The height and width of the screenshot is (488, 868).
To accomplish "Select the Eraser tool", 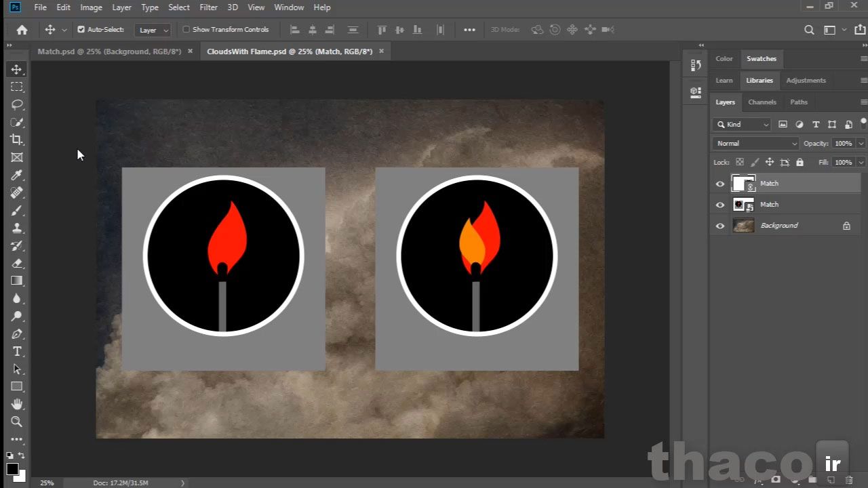I will pos(17,263).
